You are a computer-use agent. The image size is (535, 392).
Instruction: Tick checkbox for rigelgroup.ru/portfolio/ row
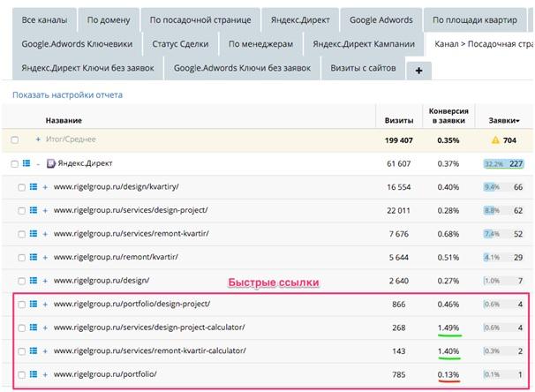(21, 374)
